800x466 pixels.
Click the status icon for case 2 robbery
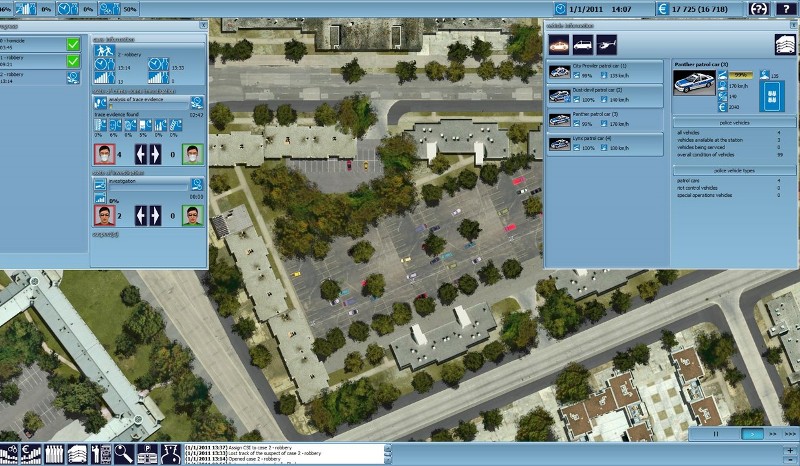73,76
